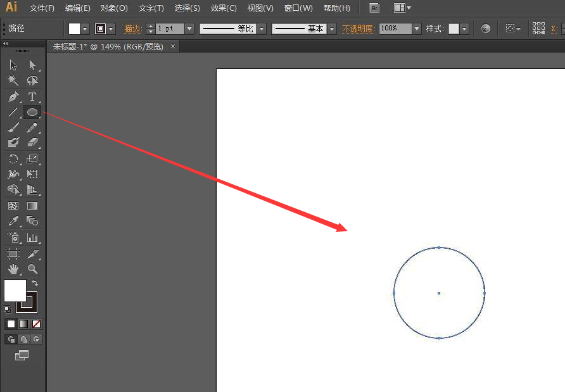Open the 等比 variable width profile dropdown
This screenshot has width=565, height=392.
point(262,29)
